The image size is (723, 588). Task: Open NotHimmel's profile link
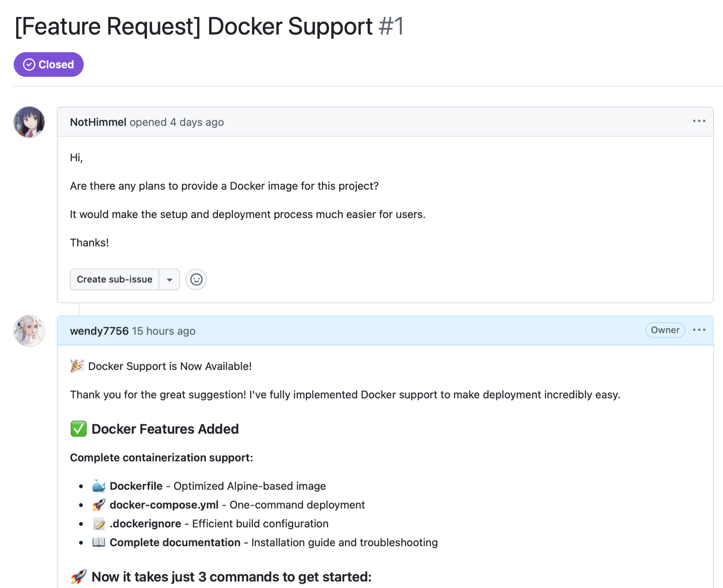pyautogui.click(x=98, y=122)
